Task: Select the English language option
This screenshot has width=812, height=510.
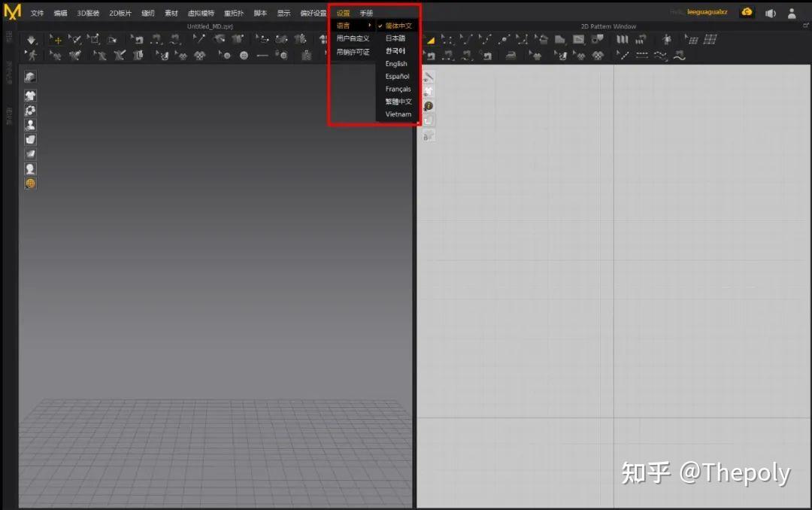Action: [x=396, y=63]
